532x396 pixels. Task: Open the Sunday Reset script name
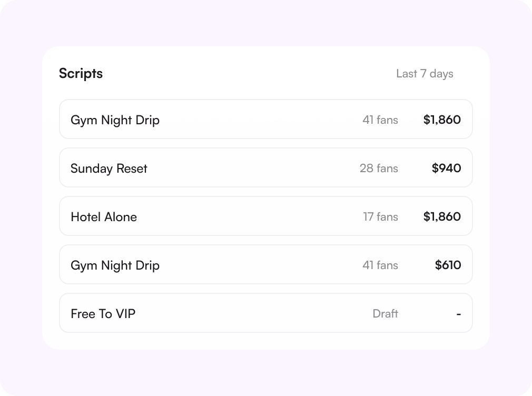[109, 169]
